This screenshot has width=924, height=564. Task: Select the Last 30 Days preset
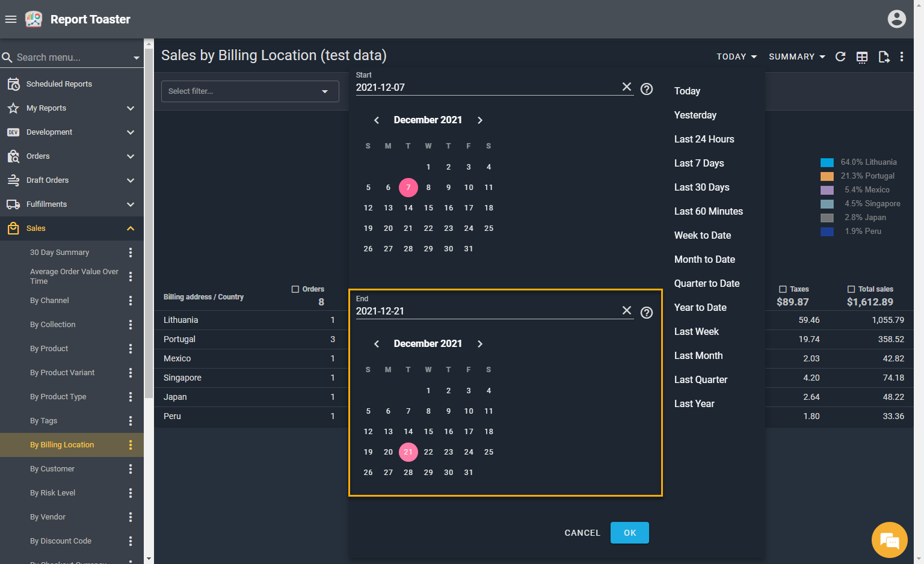point(701,187)
